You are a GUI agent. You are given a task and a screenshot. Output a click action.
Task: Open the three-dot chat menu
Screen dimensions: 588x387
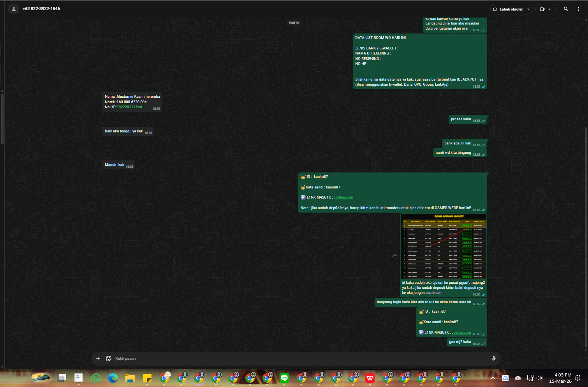click(x=579, y=9)
